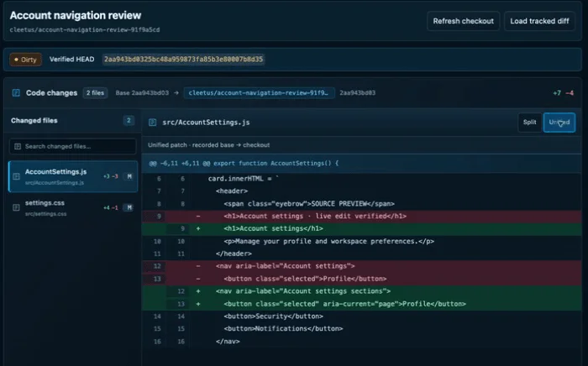Viewport: 588px width, 366px height.
Task: Click the M badge on settings.css
Action: click(129, 207)
